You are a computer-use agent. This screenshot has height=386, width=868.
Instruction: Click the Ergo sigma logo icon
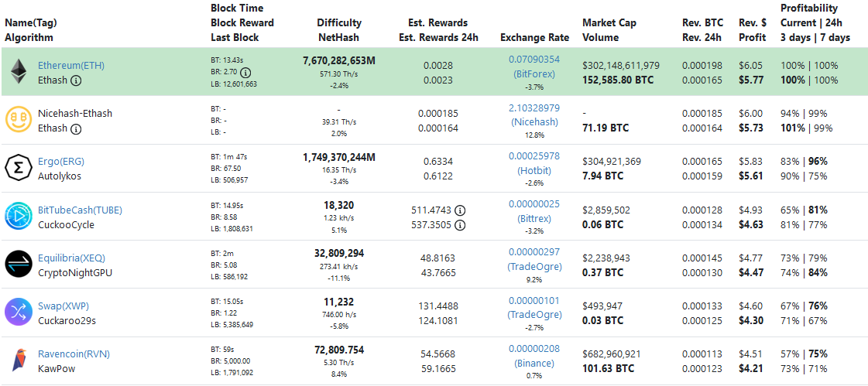point(17,168)
